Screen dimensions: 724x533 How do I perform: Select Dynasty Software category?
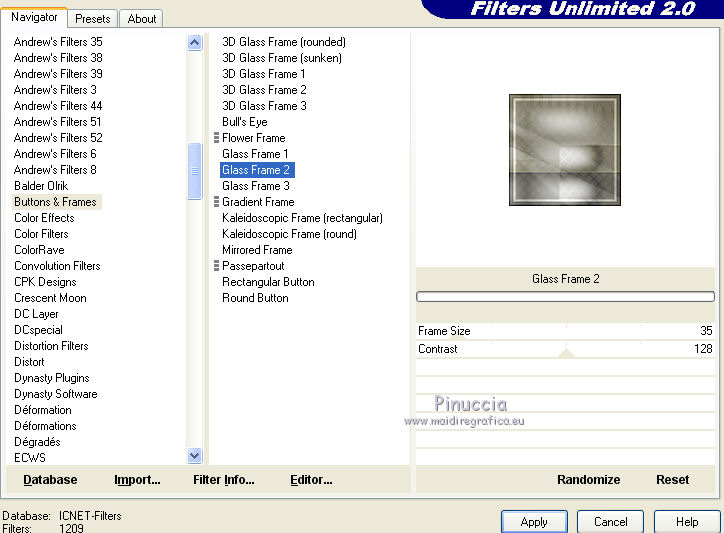click(x=56, y=394)
